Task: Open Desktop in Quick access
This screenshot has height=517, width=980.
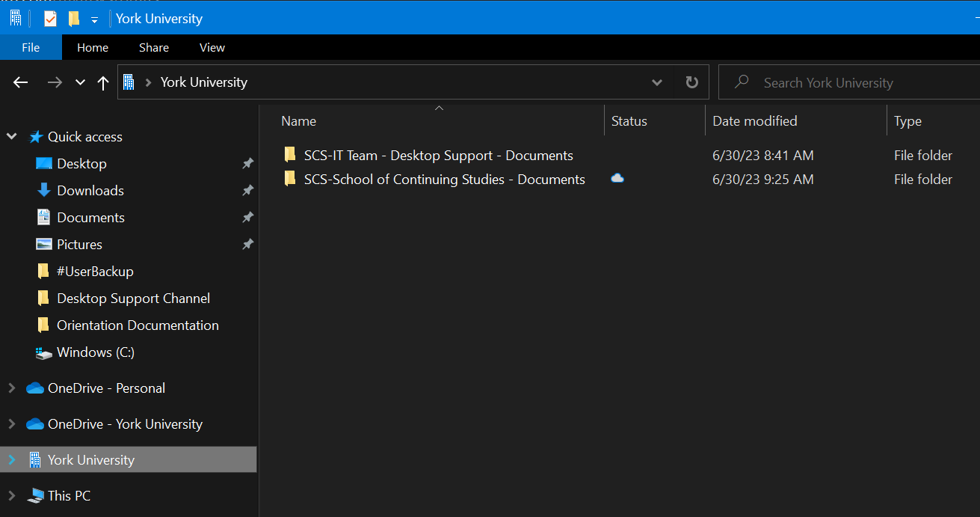Action: point(81,164)
